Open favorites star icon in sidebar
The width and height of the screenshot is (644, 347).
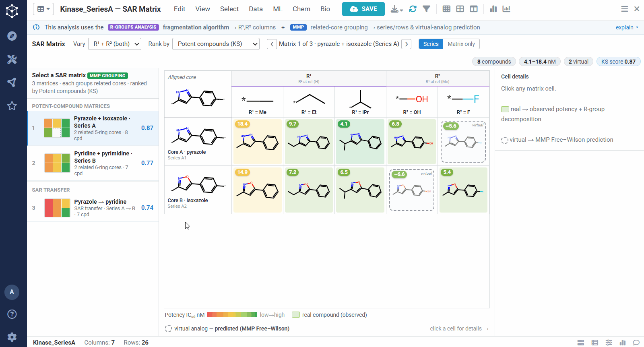(12, 106)
